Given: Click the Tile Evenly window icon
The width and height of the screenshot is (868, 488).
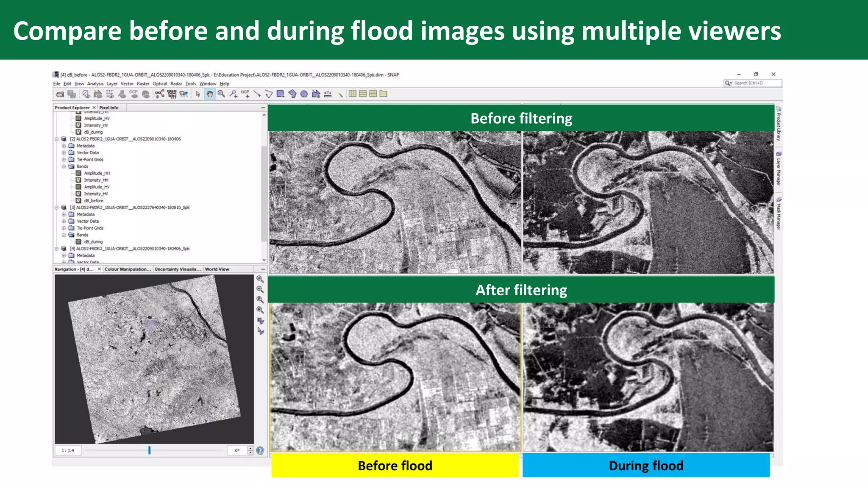Looking at the screenshot, I should point(373,94).
